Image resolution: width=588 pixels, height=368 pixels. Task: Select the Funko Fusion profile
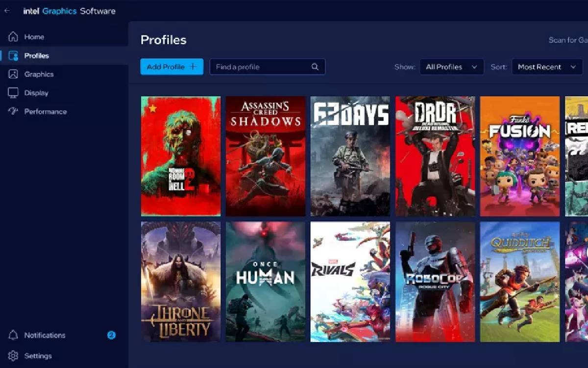[520, 156]
